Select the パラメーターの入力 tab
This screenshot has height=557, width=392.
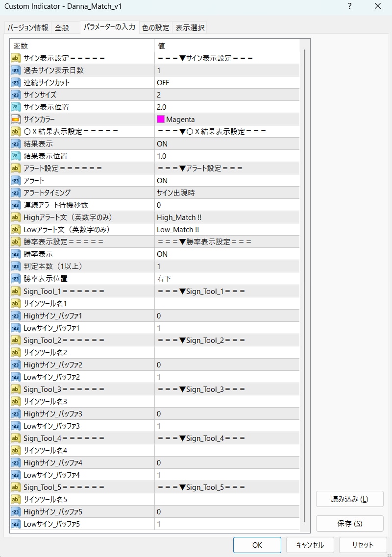[109, 27]
